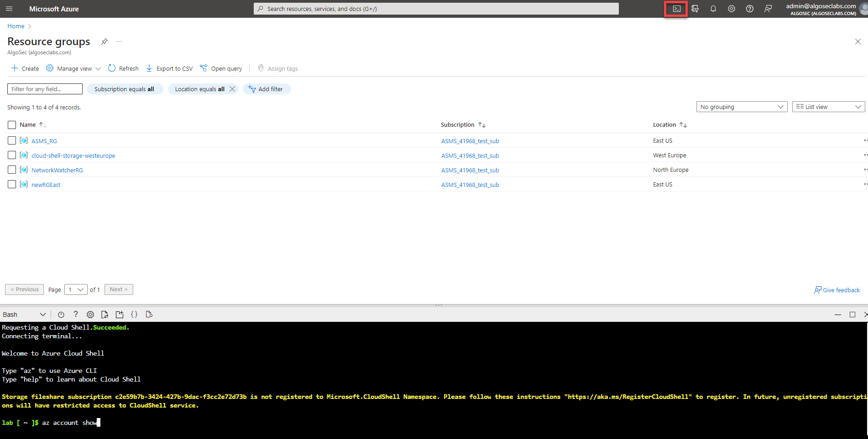The height and width of the screenshot is (439, 868).
Task: Toggle the select-all Name header checkbox
Action: coord(12,125)
